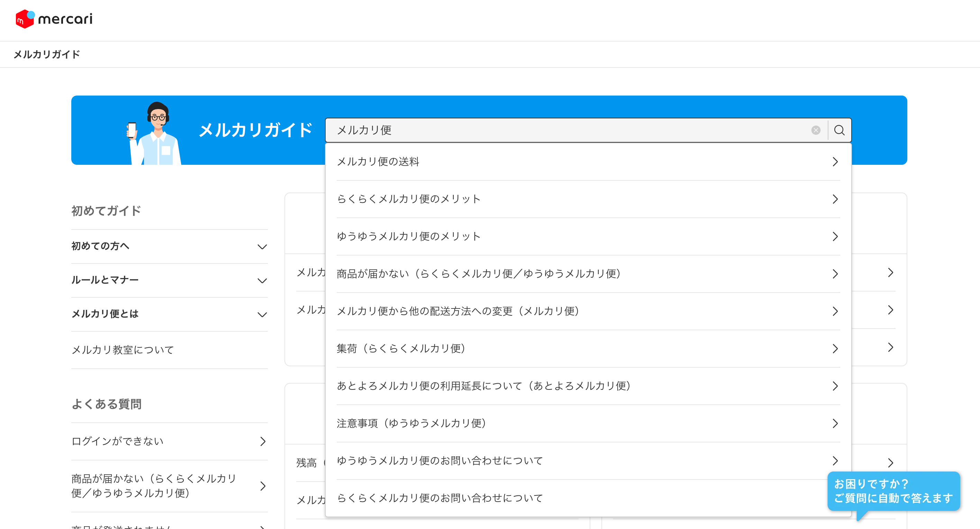980x529 pixels.
Task: Expand the ルールとマナー section
Action: tap(169, 280)
